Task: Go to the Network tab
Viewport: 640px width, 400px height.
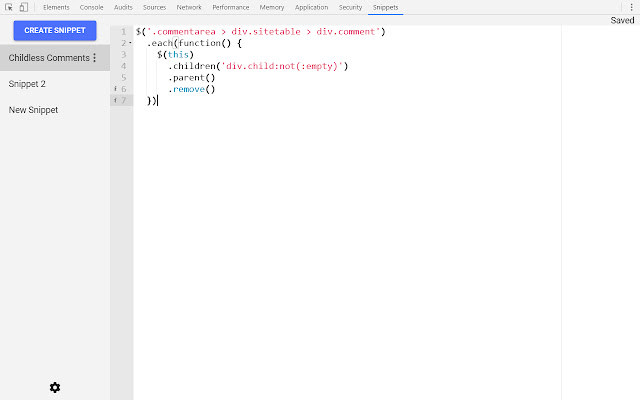Action: point(189,7)
